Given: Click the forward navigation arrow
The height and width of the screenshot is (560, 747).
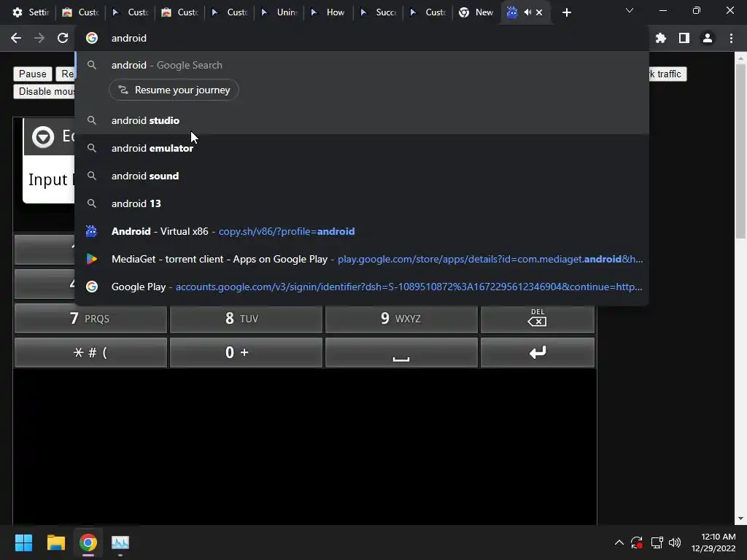Looking at the screenshot, I should (39, 38).
